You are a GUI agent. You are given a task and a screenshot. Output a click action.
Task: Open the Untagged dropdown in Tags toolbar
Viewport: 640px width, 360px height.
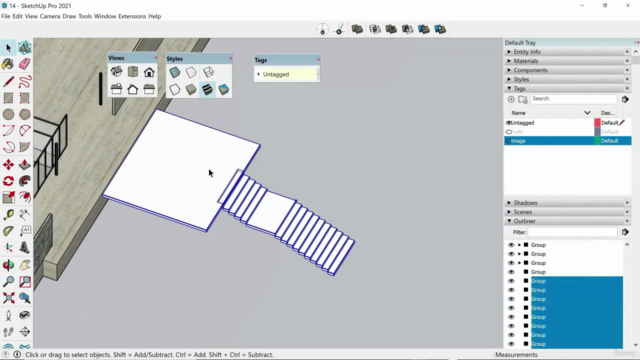tap(318, 74)
